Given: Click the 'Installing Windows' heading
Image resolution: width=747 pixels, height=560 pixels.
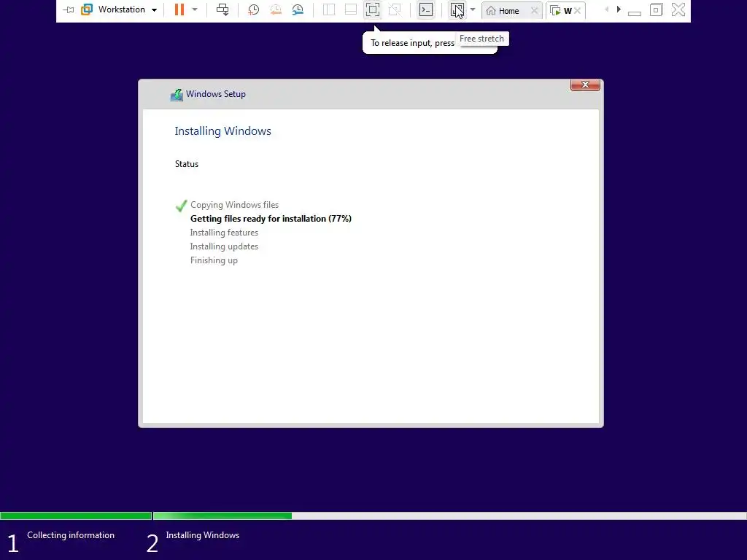Looking at the screenshot, I should pyautogui.click(x=222, y=131).
